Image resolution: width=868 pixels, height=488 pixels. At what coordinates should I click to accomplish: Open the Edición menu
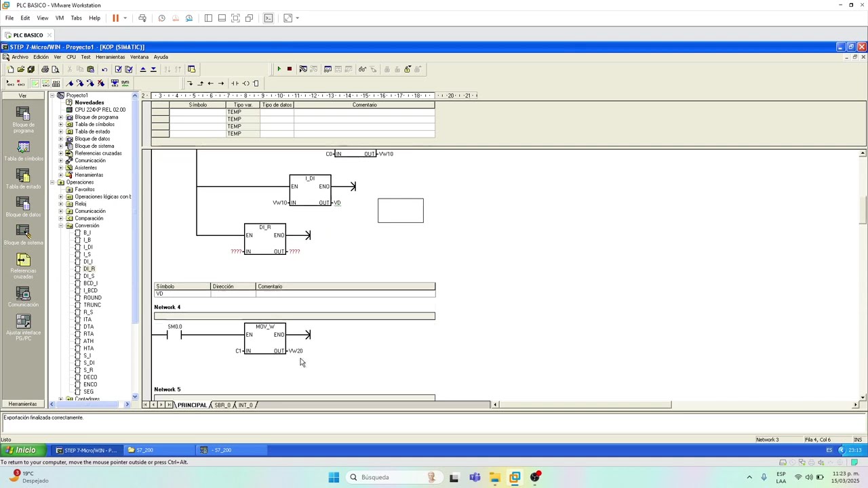[x=41, y=57]
